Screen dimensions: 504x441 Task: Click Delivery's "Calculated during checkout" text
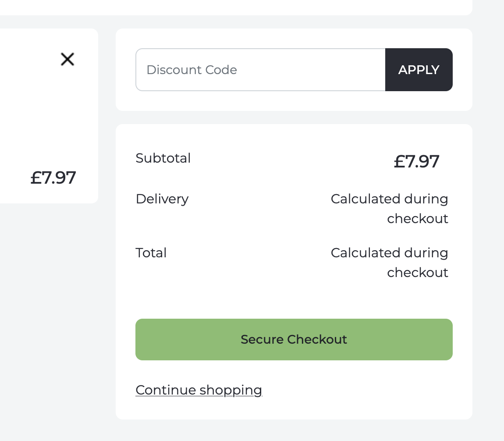click(x=389, y=209)
